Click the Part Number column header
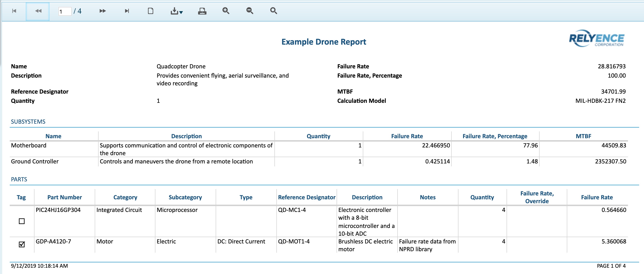This screenshot has height=274, width=644. click(65, 197)
